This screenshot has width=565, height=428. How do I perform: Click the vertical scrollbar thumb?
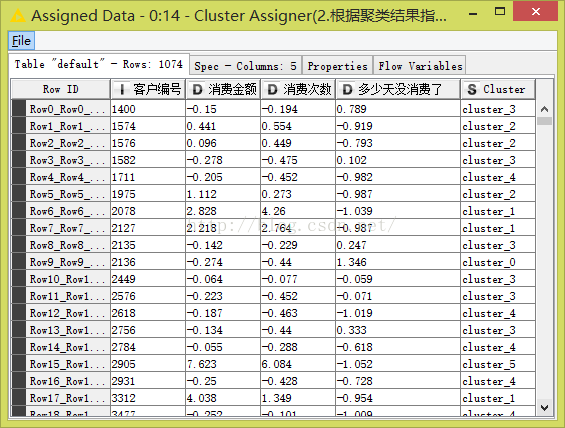tap(544, 121)
